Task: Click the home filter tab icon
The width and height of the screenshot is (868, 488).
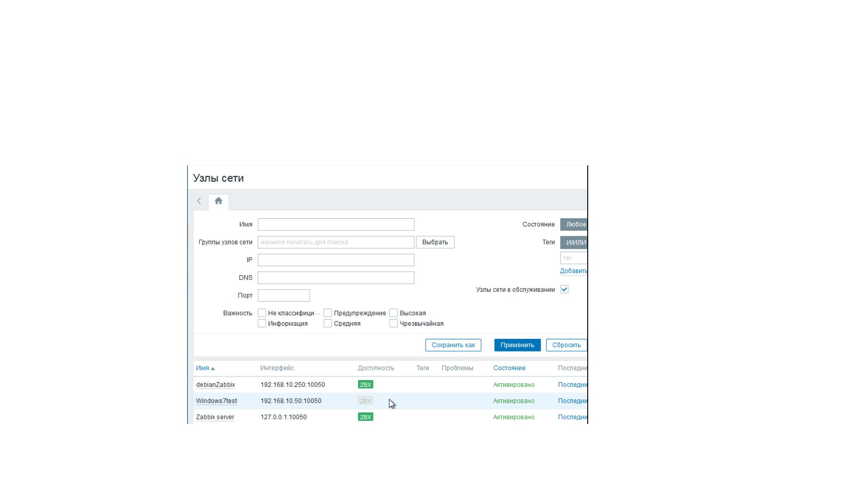Action: click(x=218, y=201)
